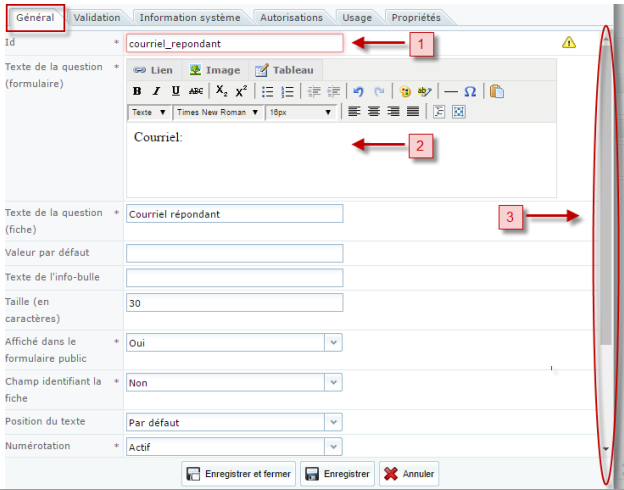Apply italic formatting

pyautogui.click(x=156, y=91)
